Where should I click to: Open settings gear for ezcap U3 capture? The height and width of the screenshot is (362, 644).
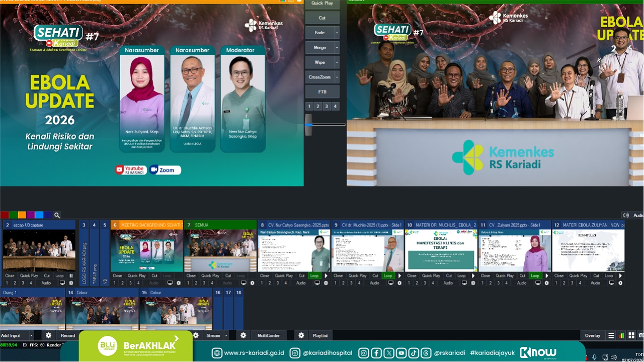pyautogui.click(x=71, y=283)
